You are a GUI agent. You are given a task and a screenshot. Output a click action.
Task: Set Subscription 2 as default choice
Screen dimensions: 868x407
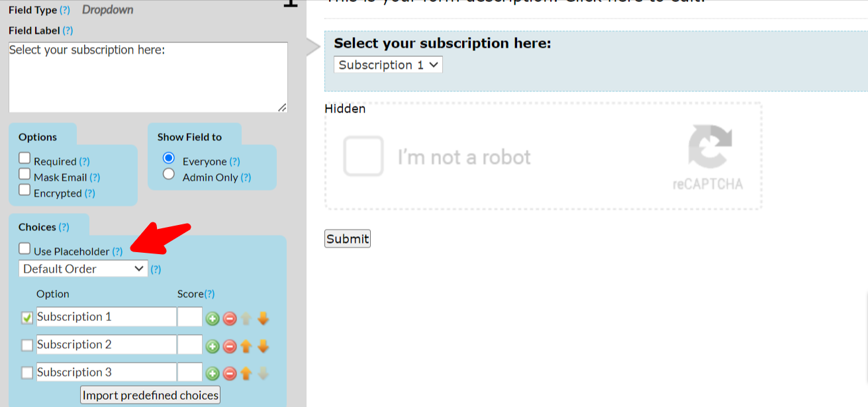pos(27,345)
